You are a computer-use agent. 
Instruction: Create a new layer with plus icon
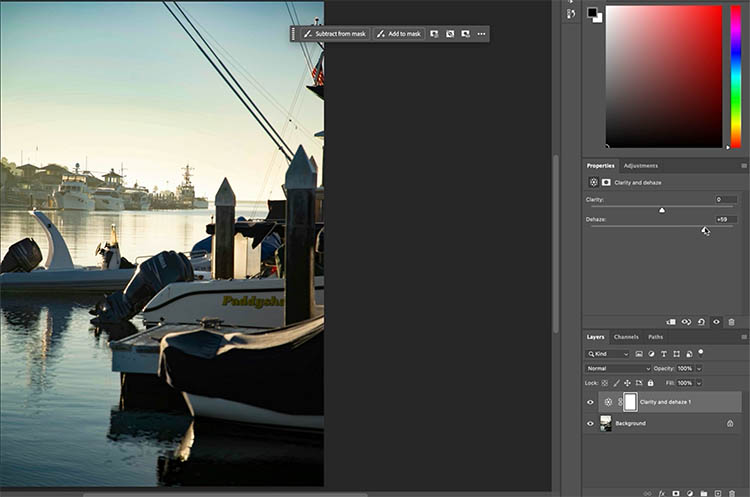pos(717,492)
